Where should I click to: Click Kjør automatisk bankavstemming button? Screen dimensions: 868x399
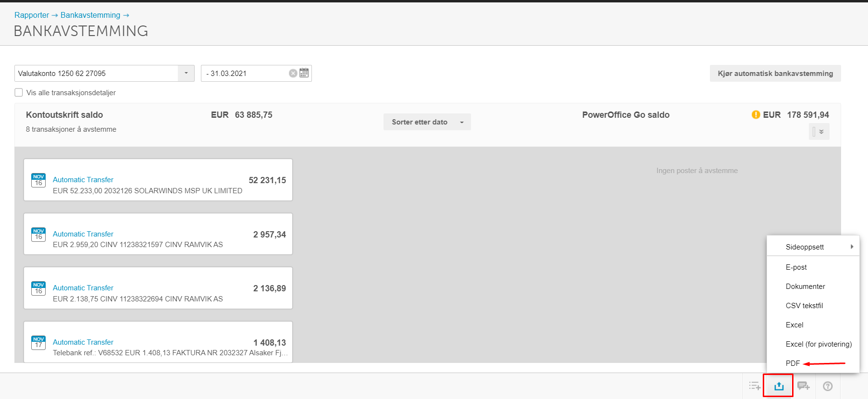(775, 74)
